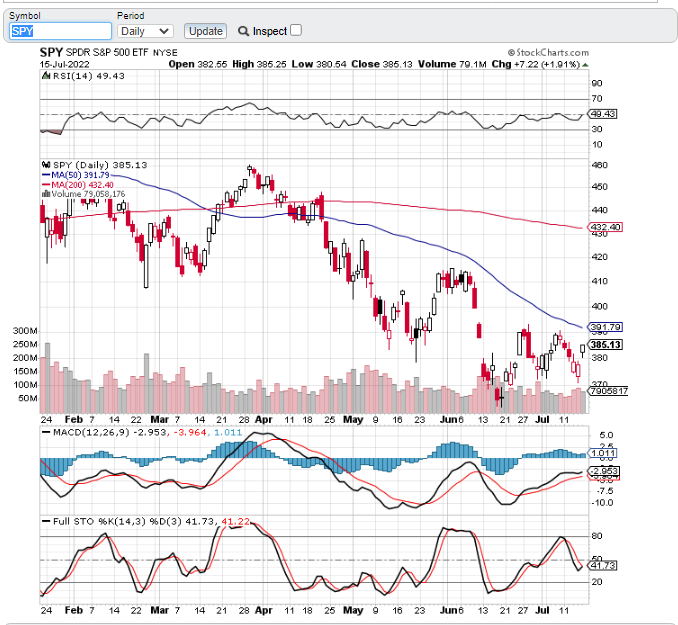
Task: Click the Volume bars legend icon
Action: [46, 194]
